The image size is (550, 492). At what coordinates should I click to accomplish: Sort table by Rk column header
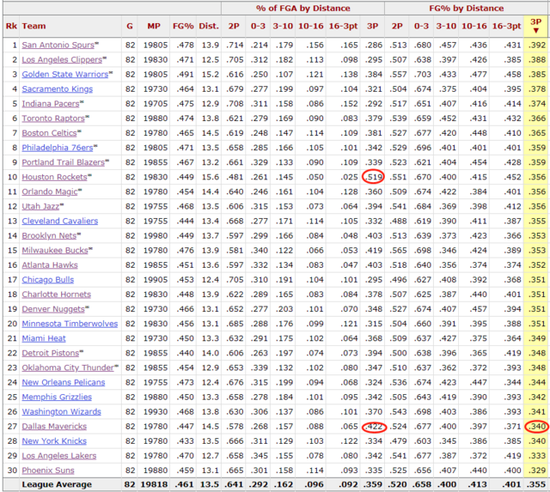click(x=11, y=26)
